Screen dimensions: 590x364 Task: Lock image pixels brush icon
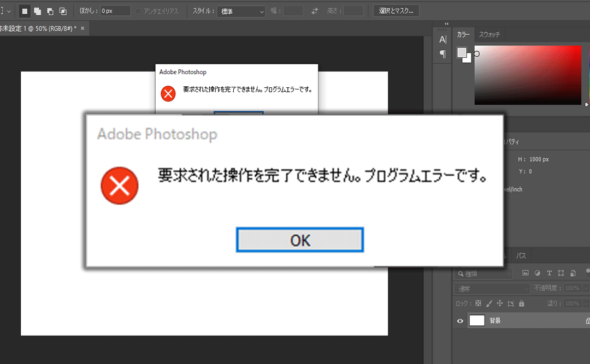[489, 303]
